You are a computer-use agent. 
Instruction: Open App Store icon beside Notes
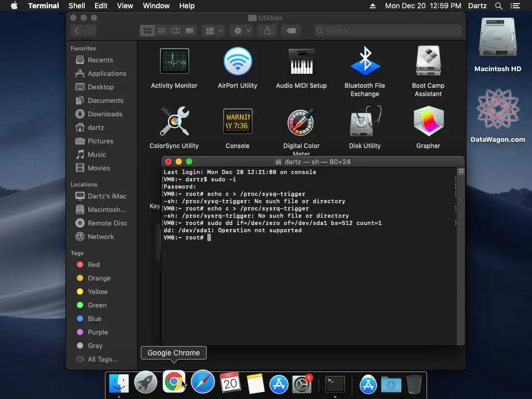pos(278,384)
